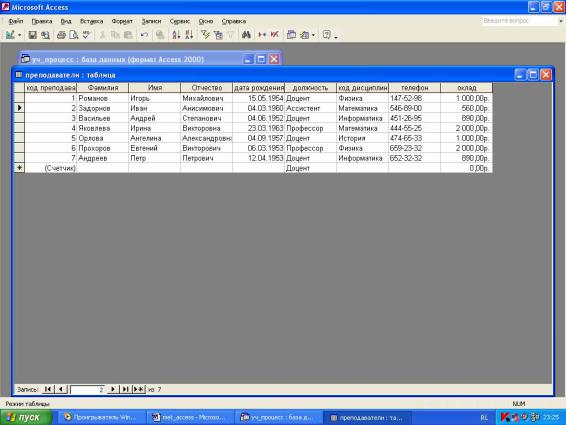566x425 pixels.
Task: Click the Paste clipboard icon
Action: click(x=128, y=35)
